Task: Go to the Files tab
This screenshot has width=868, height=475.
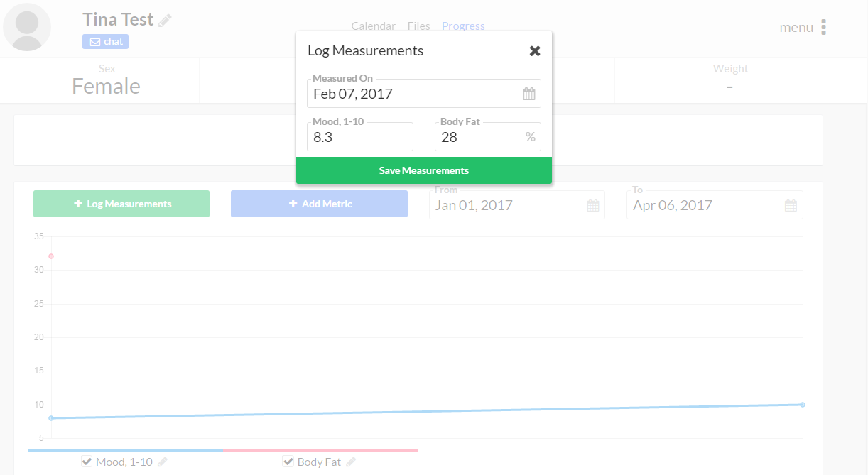Action: coord(418,26)
